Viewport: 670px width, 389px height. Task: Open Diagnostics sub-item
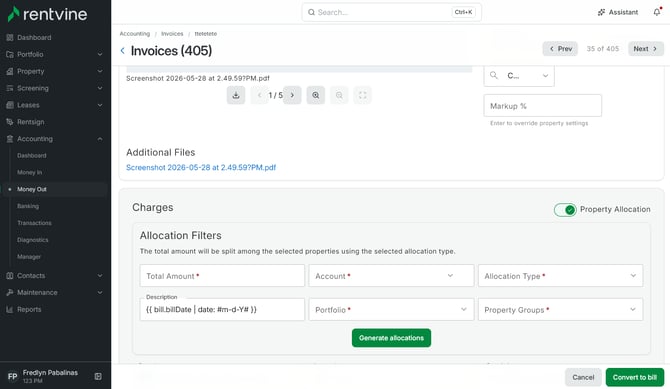tap(32, 240)
